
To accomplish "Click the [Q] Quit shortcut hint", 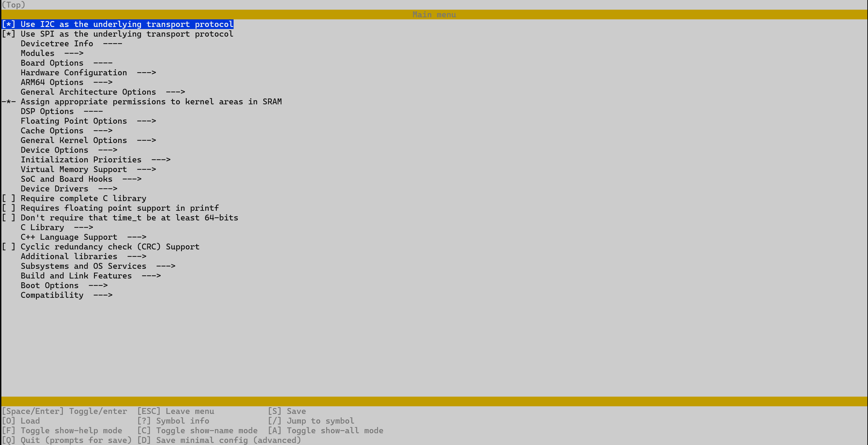I will coord(67,440).
